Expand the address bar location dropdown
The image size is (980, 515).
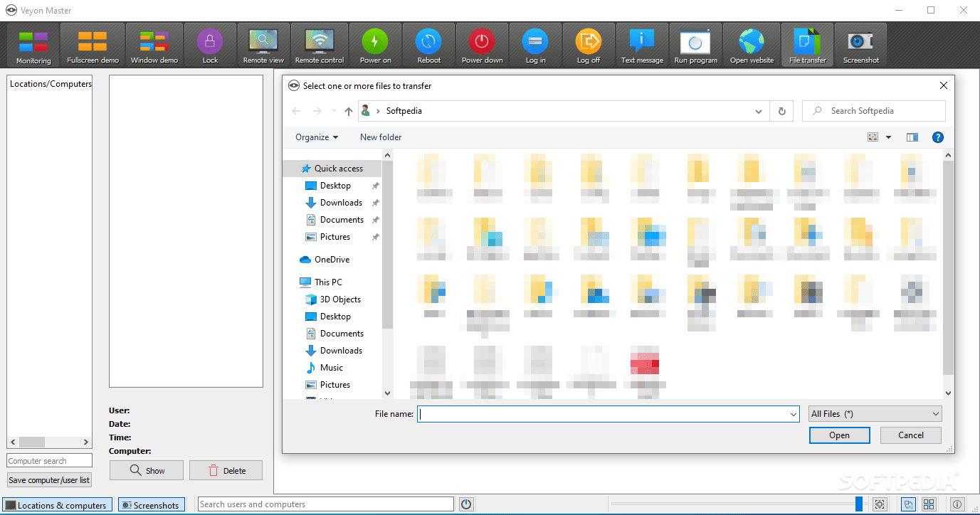coord(758,111)
